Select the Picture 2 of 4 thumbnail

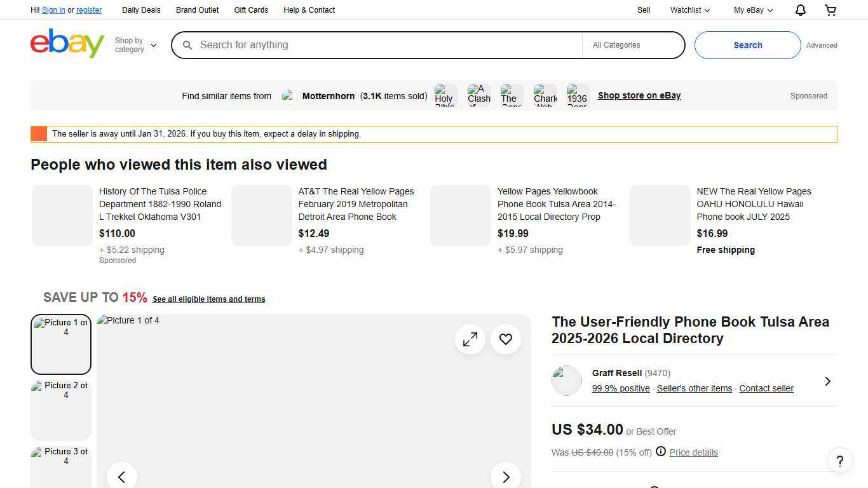coord(61,410)
